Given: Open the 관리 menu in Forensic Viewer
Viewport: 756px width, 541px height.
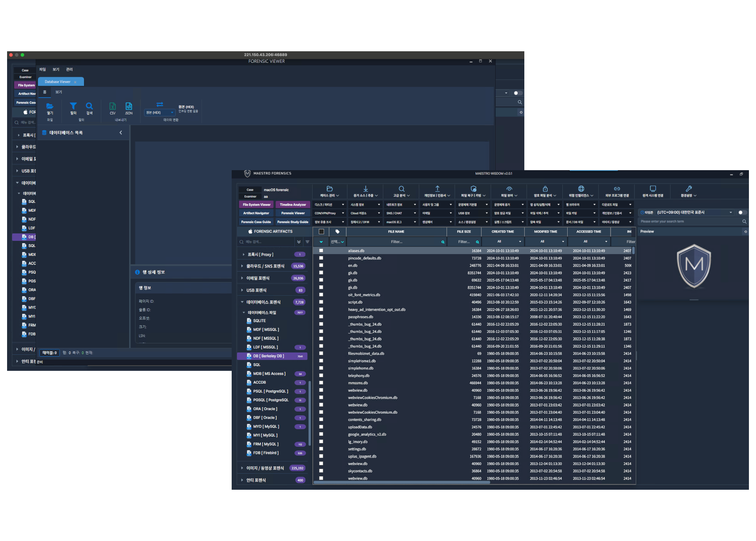Looking at the screenshot, I should tap(69, 69).
